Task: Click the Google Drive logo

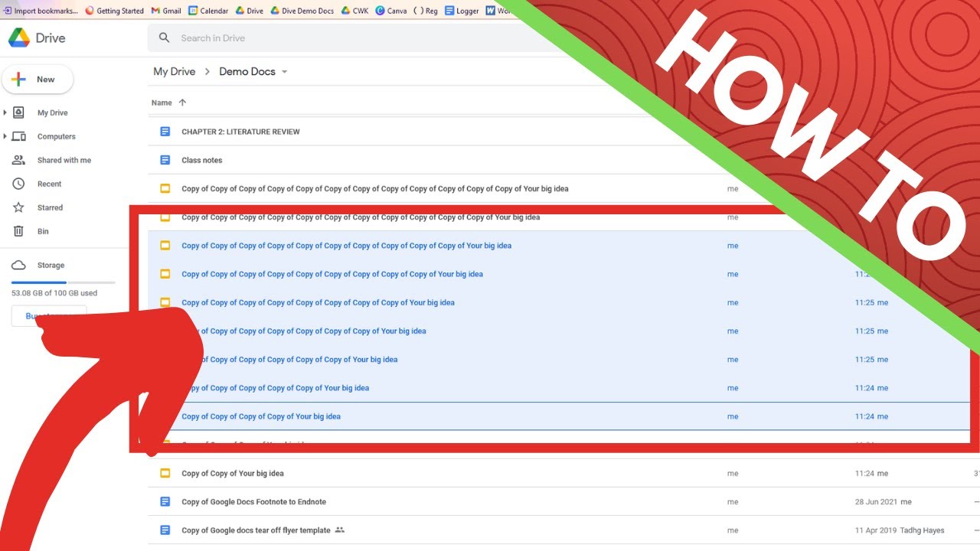Action: point(19,37)
